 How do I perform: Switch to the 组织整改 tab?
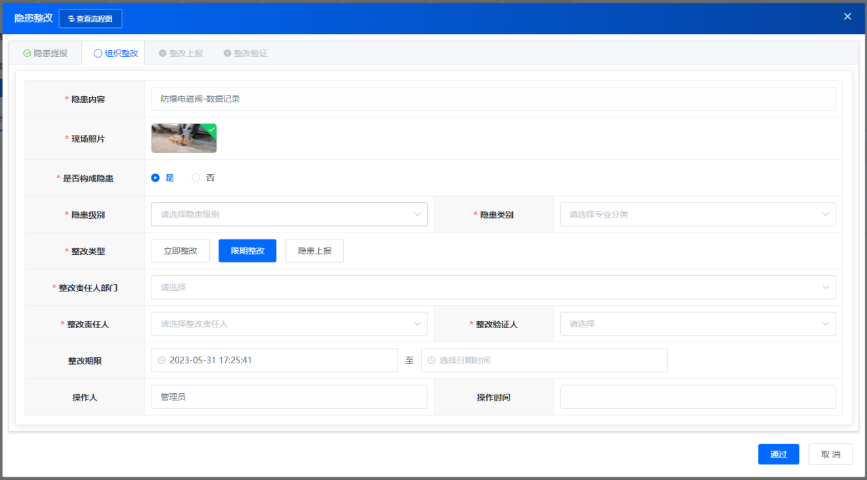(x=115, y=53)
